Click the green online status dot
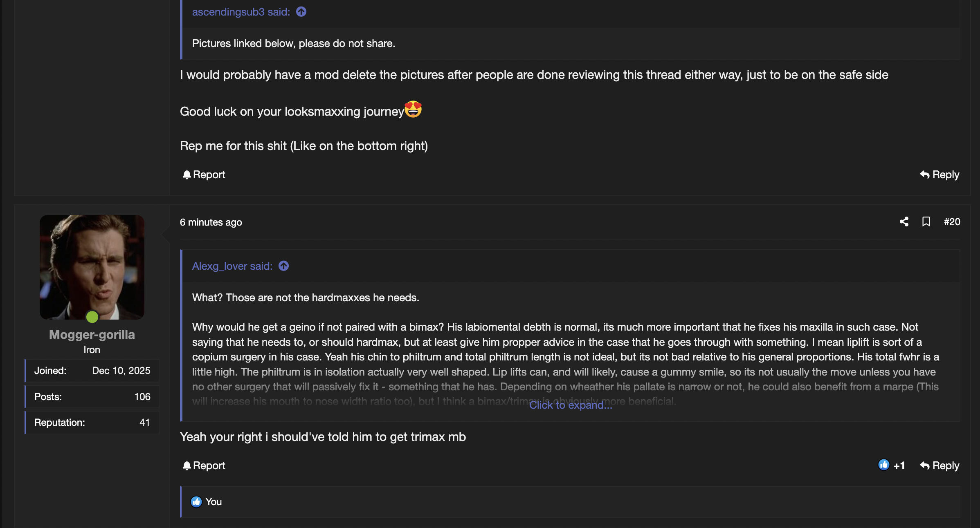980x528 pixels. tap(92, 317)
